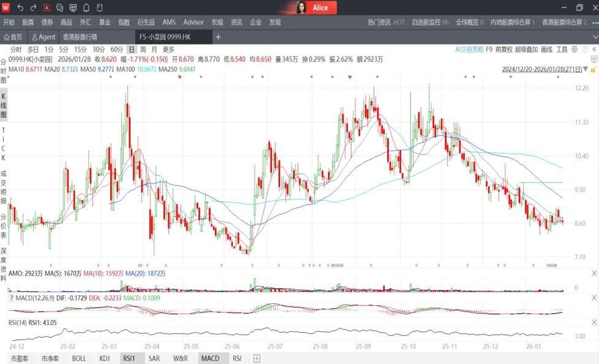Screen dimensions: 599x364
Task: Click the redo arrow icon in title bar
Action: (x=33, y=7)
